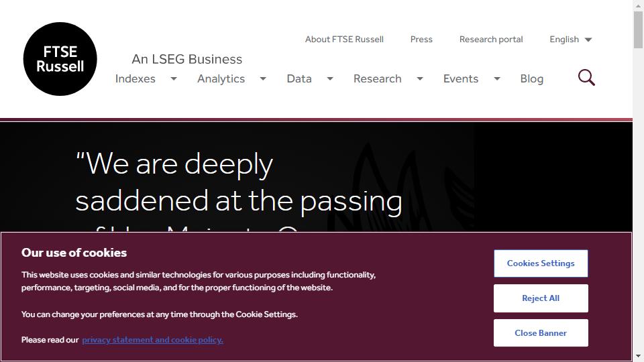Open the Research portal link

(491, 40)
